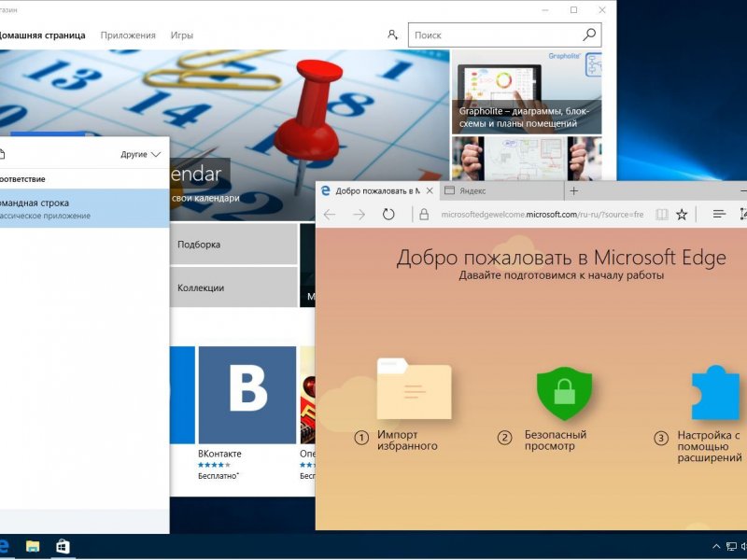Click the Бесплатно price under ВКонтакте
Screen dimensions: 747x560
coord(218,475)
